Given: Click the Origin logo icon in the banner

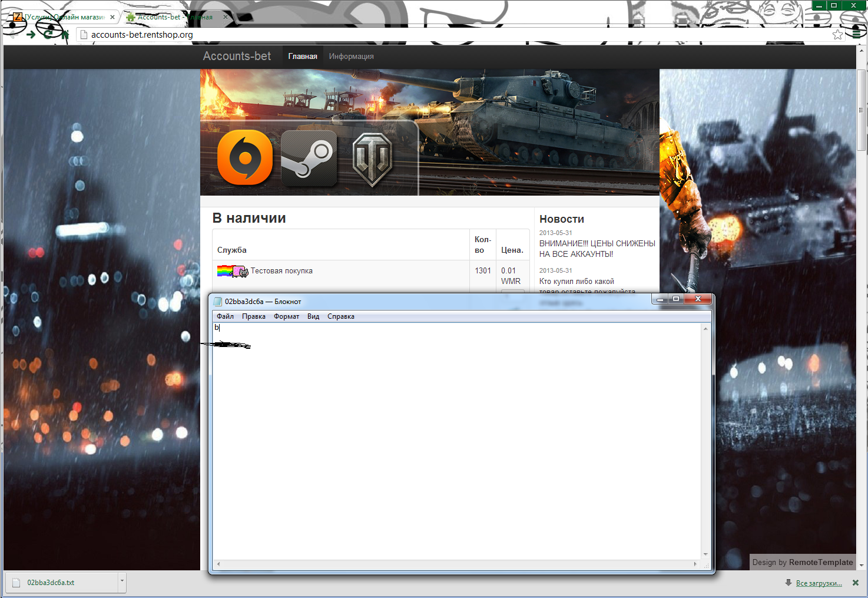Looking at the screenshot, I should pyautogui.click(x=245, y=157).
